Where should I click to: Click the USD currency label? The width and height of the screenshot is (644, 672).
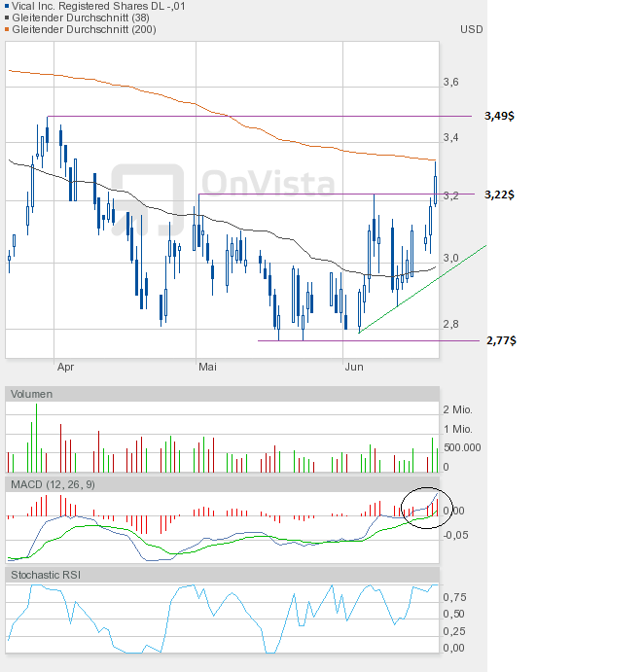(x=471, y=29)
